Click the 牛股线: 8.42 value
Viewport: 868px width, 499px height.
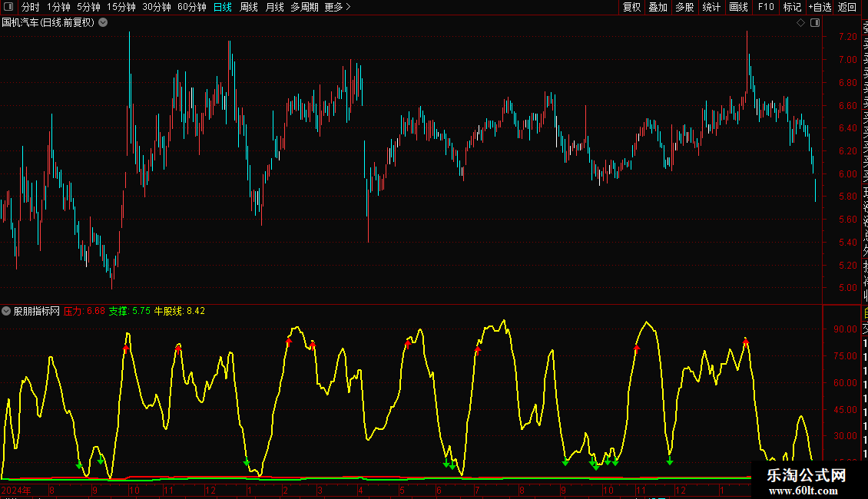point(179,311)
